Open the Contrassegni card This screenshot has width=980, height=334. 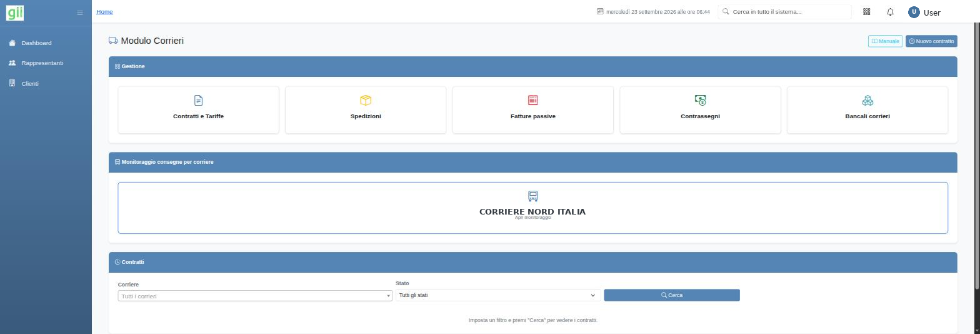click(x=700, y=110)
